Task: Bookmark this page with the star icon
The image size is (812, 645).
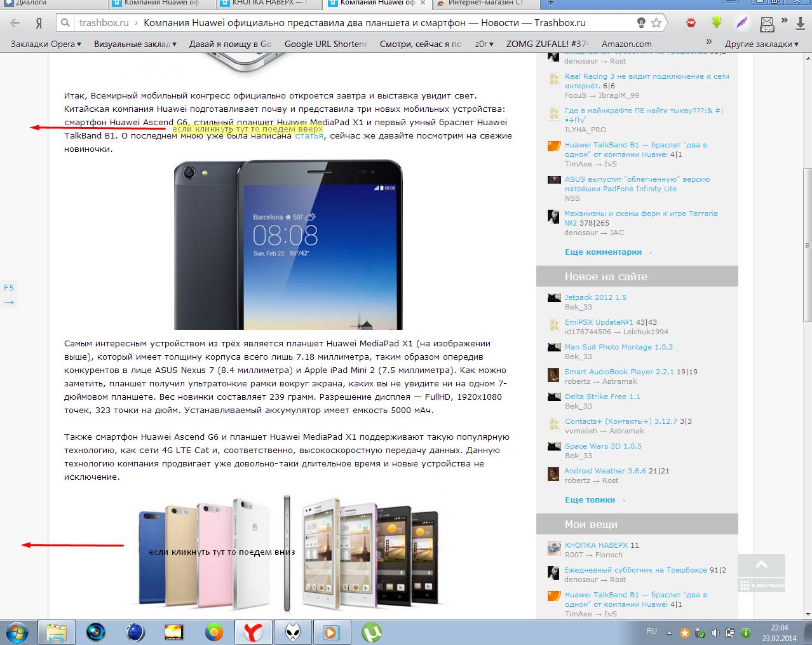Action: [656, 23]
